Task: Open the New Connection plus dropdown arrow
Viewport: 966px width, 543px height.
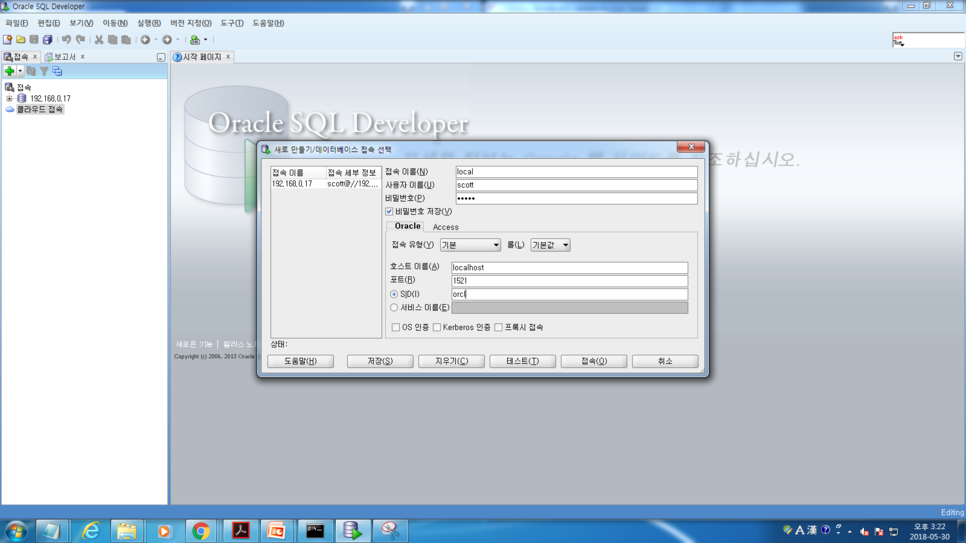Action: pos(20,71)
